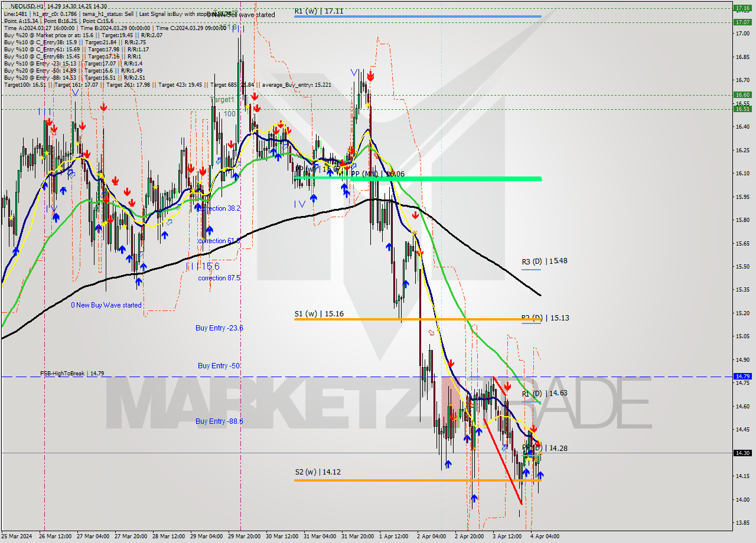Click the '2 Apr 20:00' time label

[x=471, y=537]
